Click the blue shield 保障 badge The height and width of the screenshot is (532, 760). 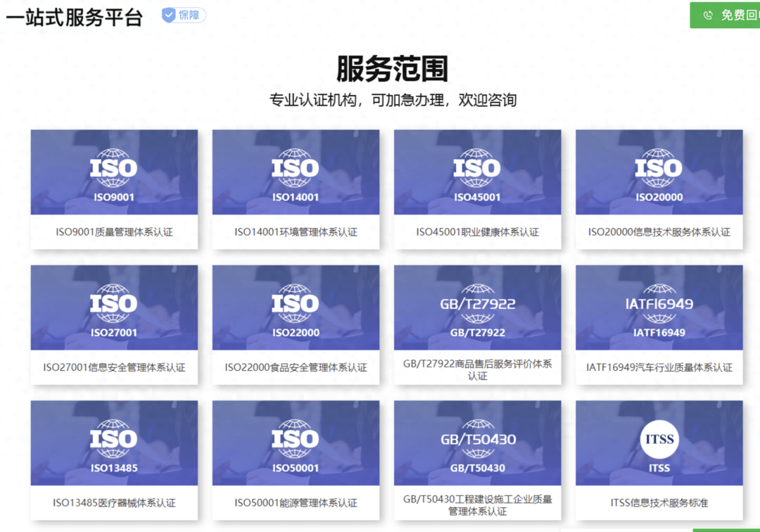tap(183, 15)
